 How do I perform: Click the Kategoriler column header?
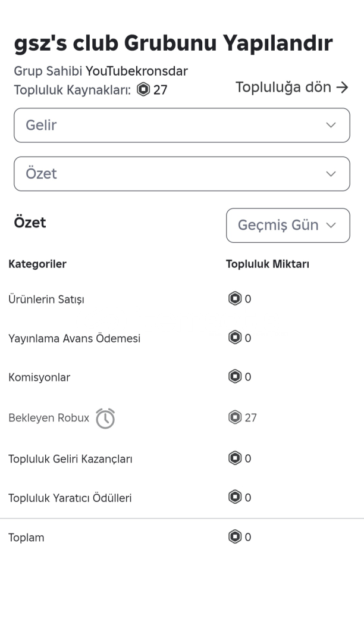[37, 264]
